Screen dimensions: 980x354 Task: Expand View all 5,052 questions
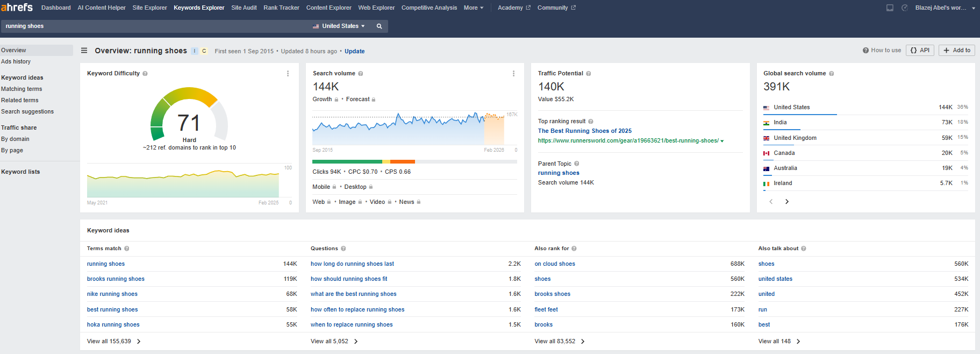click(x=334, y=342)
